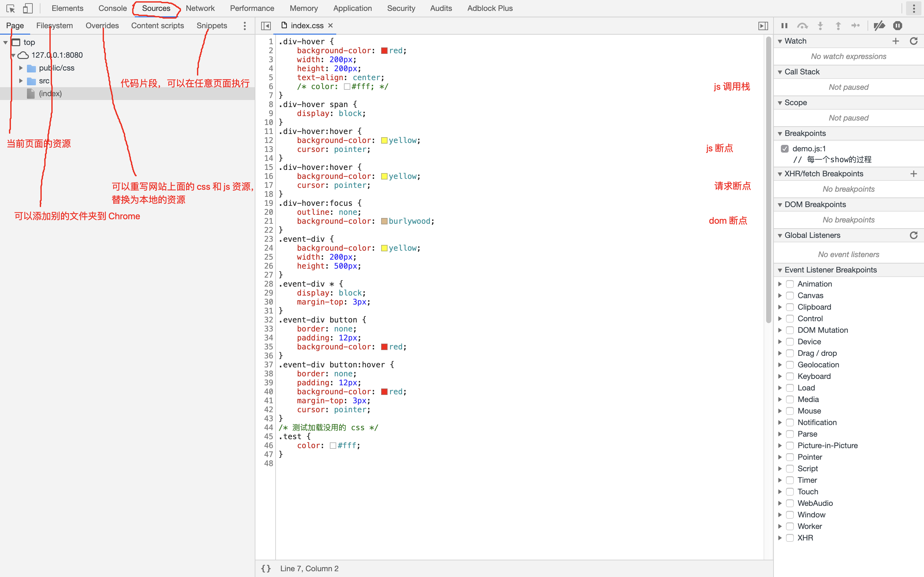Enable the Mouse event listener breakpoint

[790, 411]
